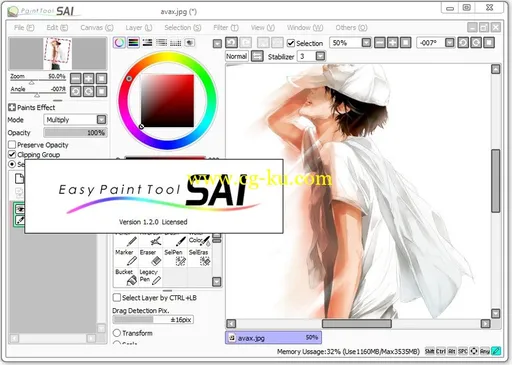The width and height of the screenshot is (512, 365).
Task: Zoom out in the Navigator panel
Action: pyautogui.click(x=76, y=79)
